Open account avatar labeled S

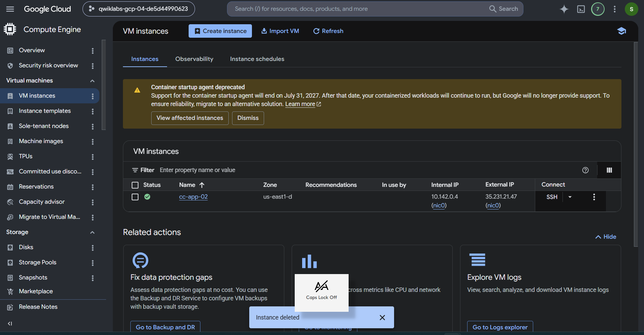click(x=632, y=9)
